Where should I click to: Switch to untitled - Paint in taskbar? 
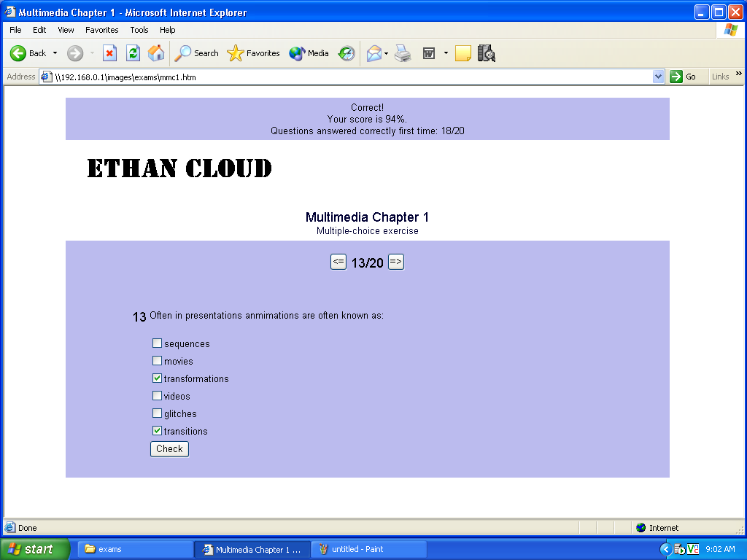coord(369,549)
